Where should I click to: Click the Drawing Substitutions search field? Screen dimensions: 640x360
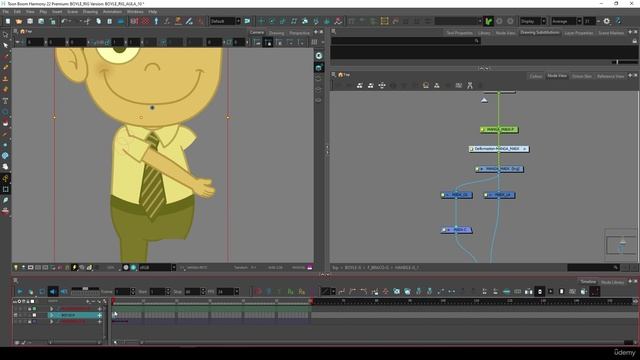[405, 41]
